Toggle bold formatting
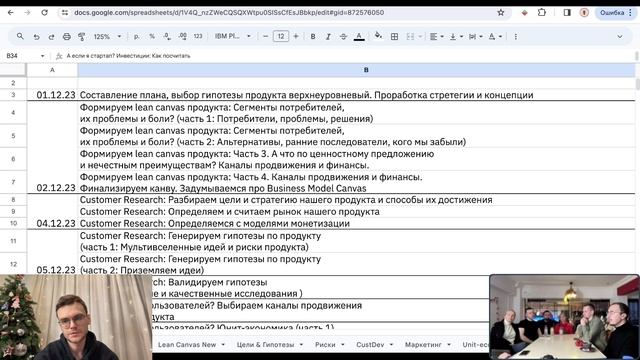The width and height of the screenshot is (640, 360). click(313, 36)
